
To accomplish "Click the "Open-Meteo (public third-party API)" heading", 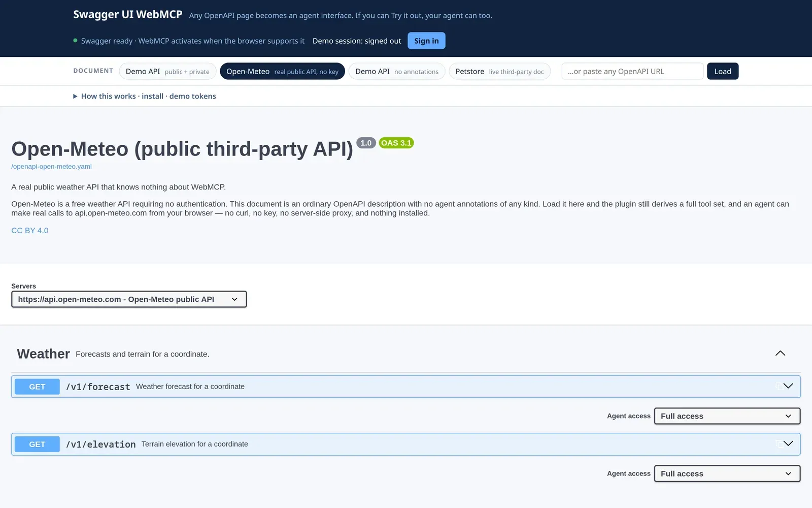I will (x=182, y=149).
